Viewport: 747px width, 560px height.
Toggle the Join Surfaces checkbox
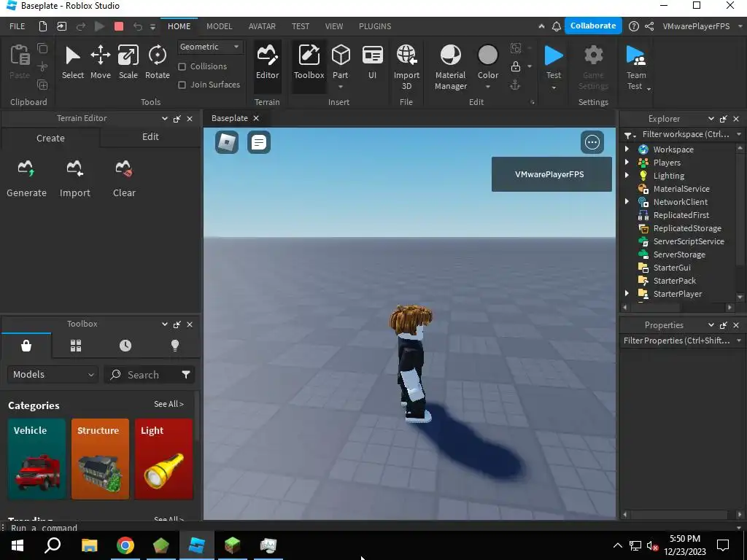(x=182, y=85)
